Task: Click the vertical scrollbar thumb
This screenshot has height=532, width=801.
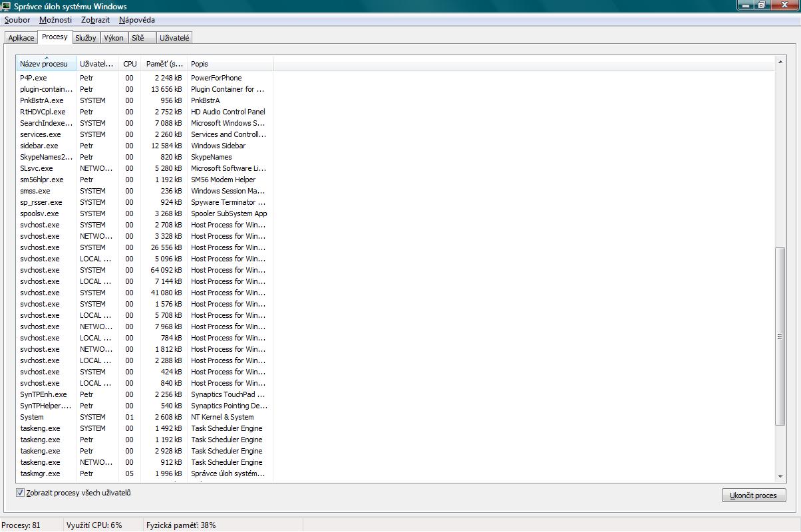Action: click(780, 336)
